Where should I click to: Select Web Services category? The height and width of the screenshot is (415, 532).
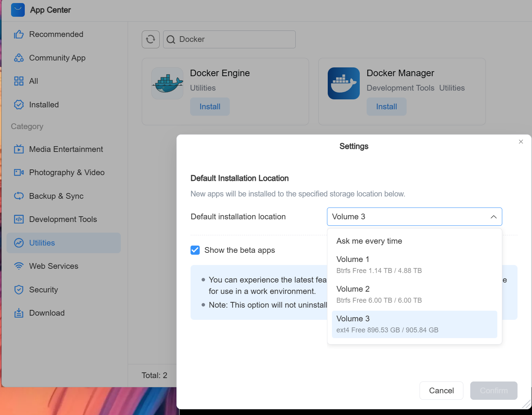pyautogui.click(x=64, y=266)
